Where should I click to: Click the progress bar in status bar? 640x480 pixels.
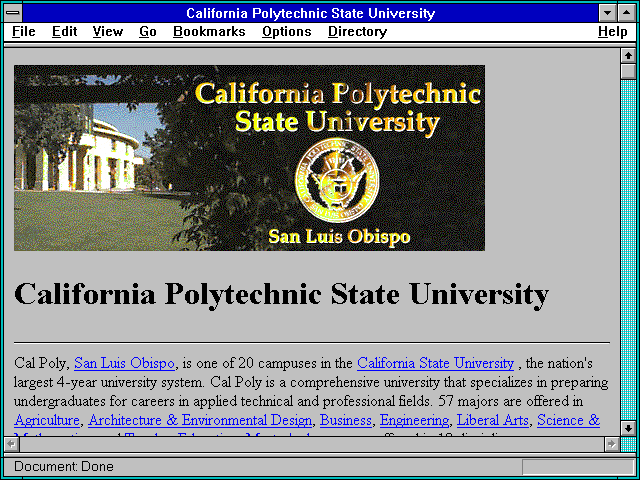578,467
